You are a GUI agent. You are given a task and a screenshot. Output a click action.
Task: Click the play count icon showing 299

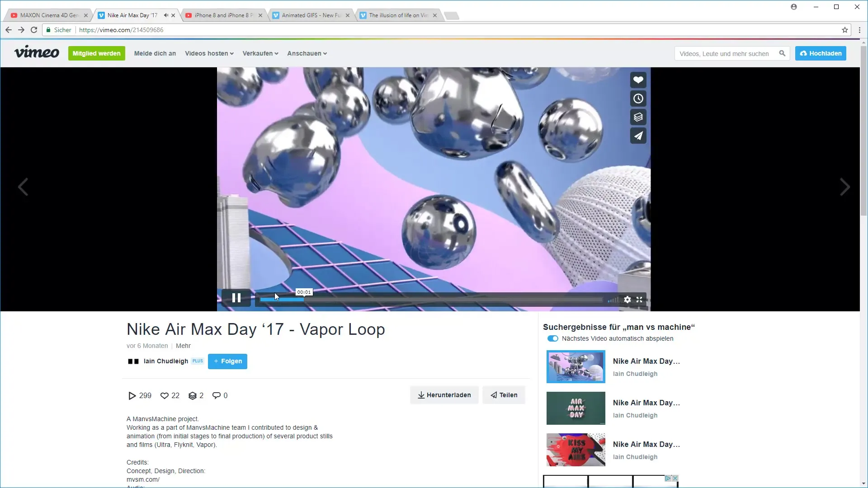pos(132,396)
